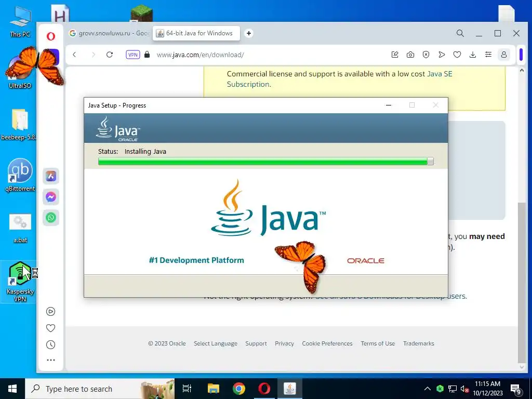The image size is (532, 399).
Task: Open the muted volume tray icon
Action: 464,389
